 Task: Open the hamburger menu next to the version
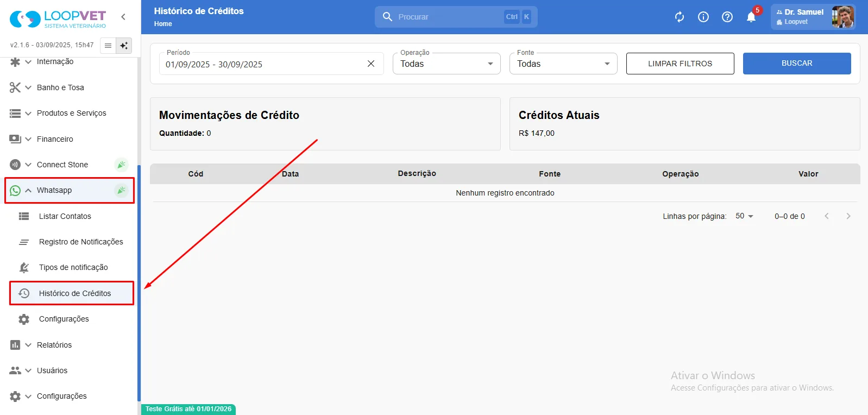pos(108,46)
